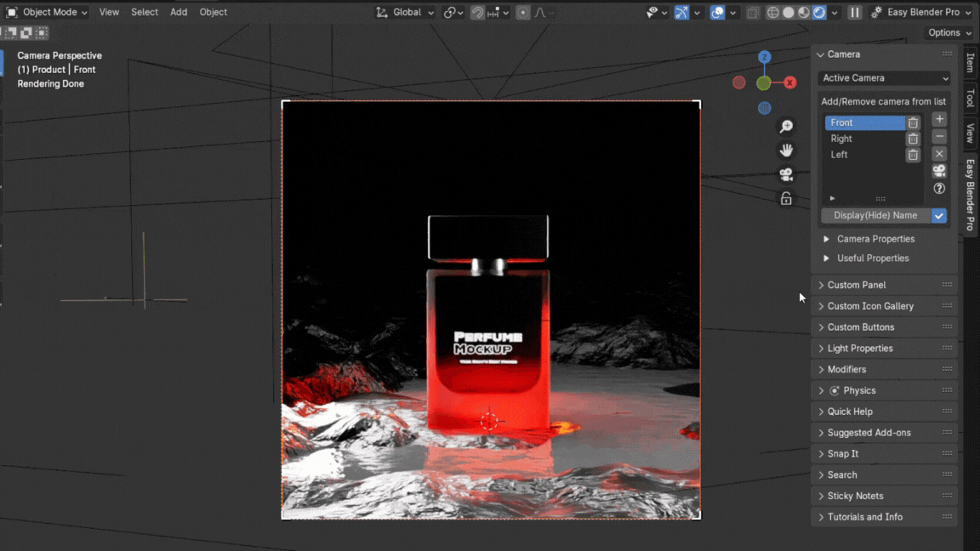Viewport: 980px width, 551px height.
Task: Toggle the Display(Hide) Name checkbox
Action: point(939,216)
